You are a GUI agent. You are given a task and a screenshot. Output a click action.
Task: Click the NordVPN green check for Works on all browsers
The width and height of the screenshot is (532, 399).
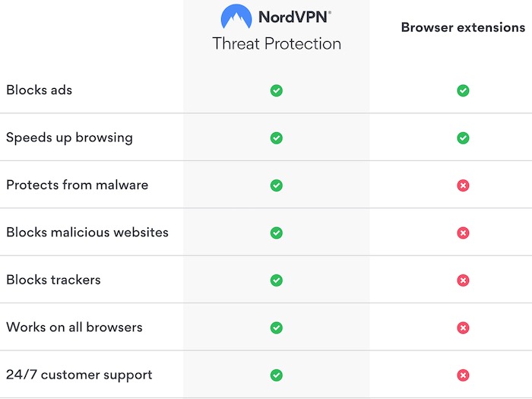click(x=277, y=328)
